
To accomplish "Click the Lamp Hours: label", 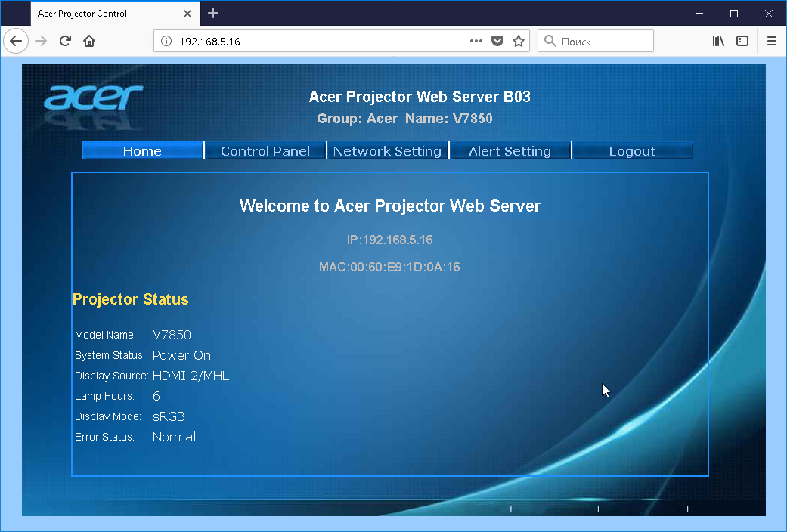I will pos(105,396).
